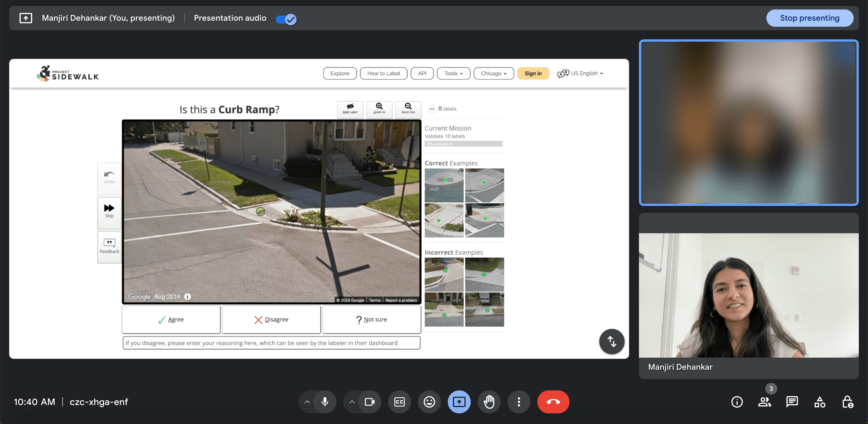Turn off the camera
This screenshot has height=424, width=868.
(x=370, y=402)
